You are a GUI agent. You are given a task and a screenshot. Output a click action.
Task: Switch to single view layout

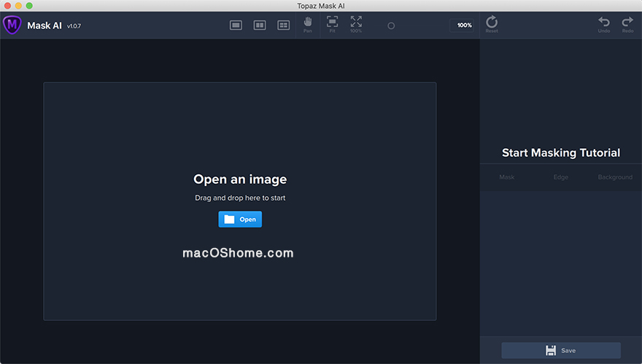click(x=236, y=26)
